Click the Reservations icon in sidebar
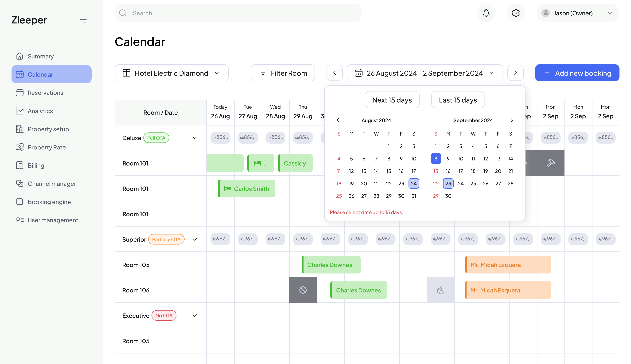 tap(19, 92)
